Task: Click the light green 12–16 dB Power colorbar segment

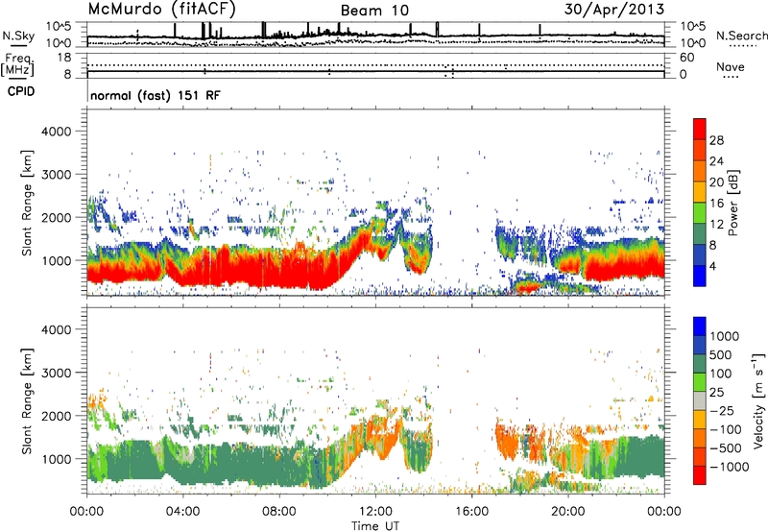Action: pyautogui.click(x=700, y=213)
